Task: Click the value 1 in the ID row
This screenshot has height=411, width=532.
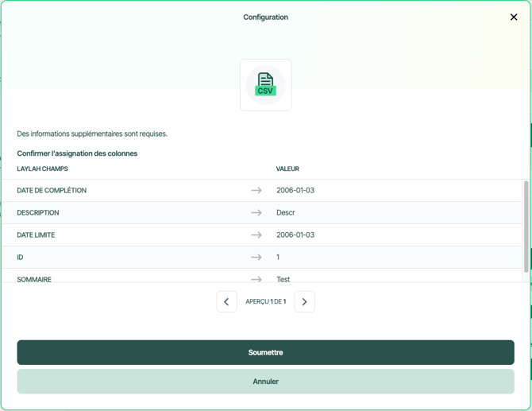Action: pyautogui.click(x=278, y=257)
